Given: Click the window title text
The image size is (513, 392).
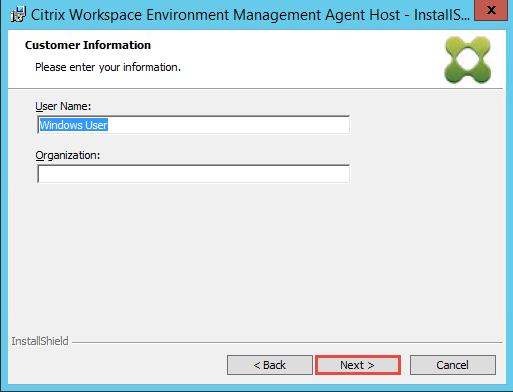Looking at the screenshot, I should click(250, 15).
